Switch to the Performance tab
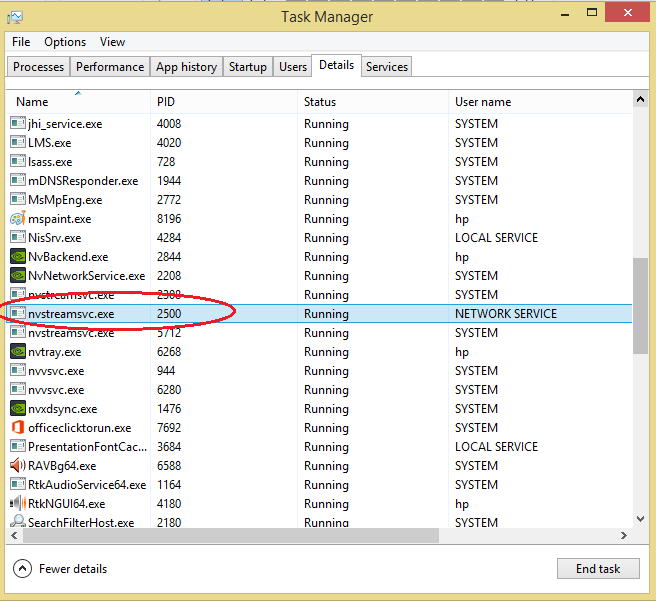656x601 pixels. click(x=110, y=67)
